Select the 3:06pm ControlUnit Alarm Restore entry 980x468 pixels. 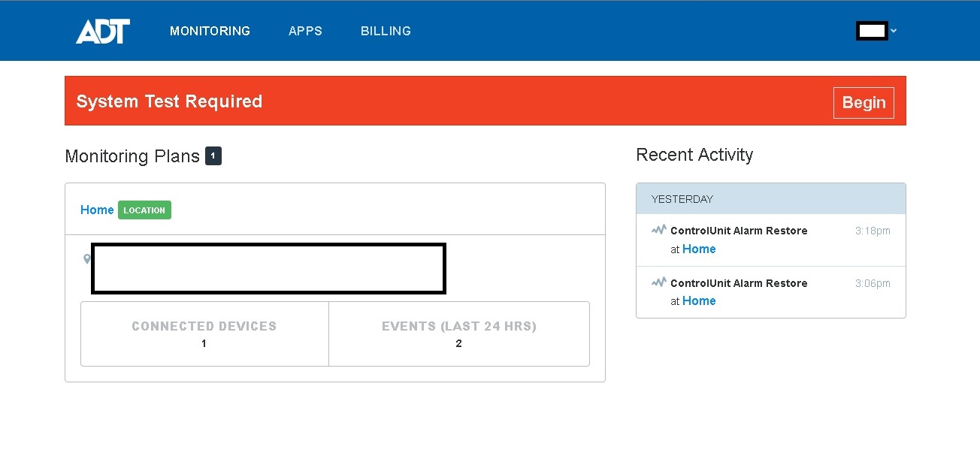pos(739,283)
